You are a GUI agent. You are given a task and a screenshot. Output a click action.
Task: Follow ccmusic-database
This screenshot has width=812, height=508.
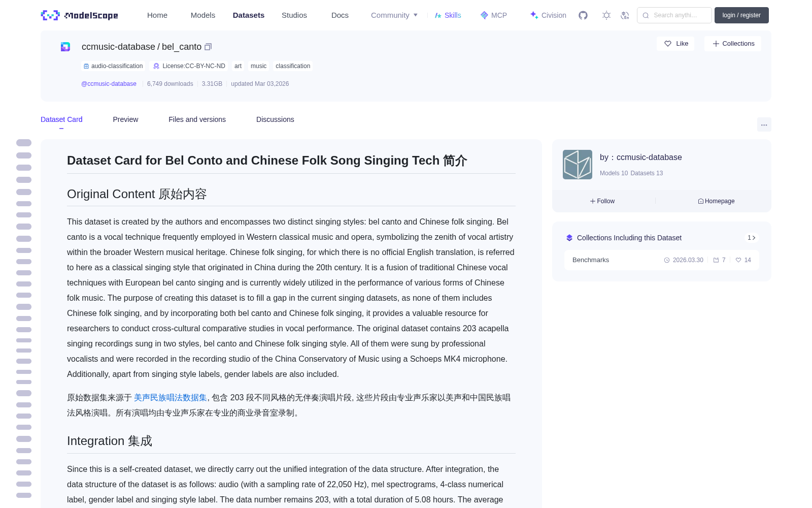[602, 201]
